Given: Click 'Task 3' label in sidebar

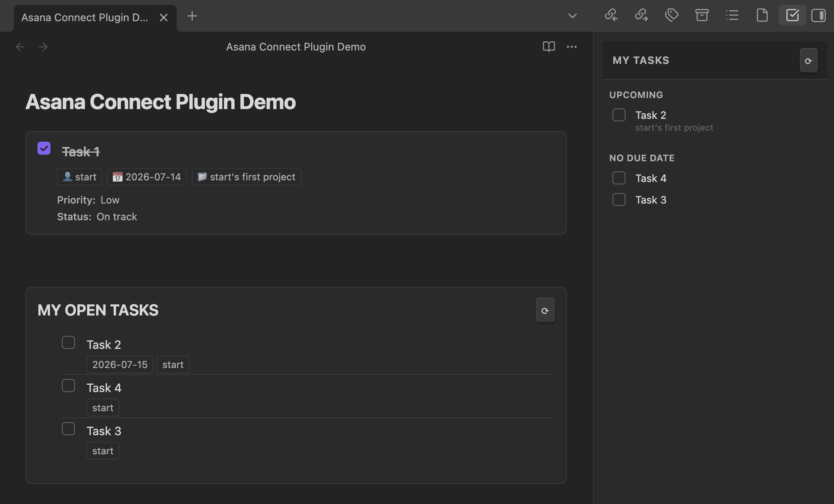Looking at the screenshot, I should [x=651, y=200].
